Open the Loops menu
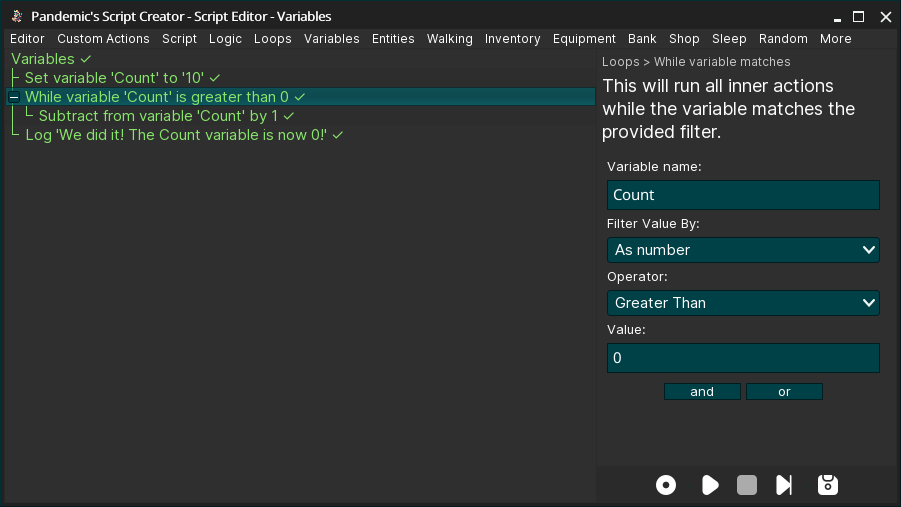The width and height of the screenshot is (901, 507). [x=272, y=39]
